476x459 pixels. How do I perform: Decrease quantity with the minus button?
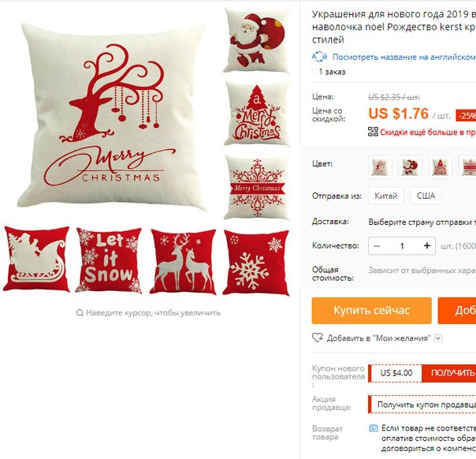point(377,246)
